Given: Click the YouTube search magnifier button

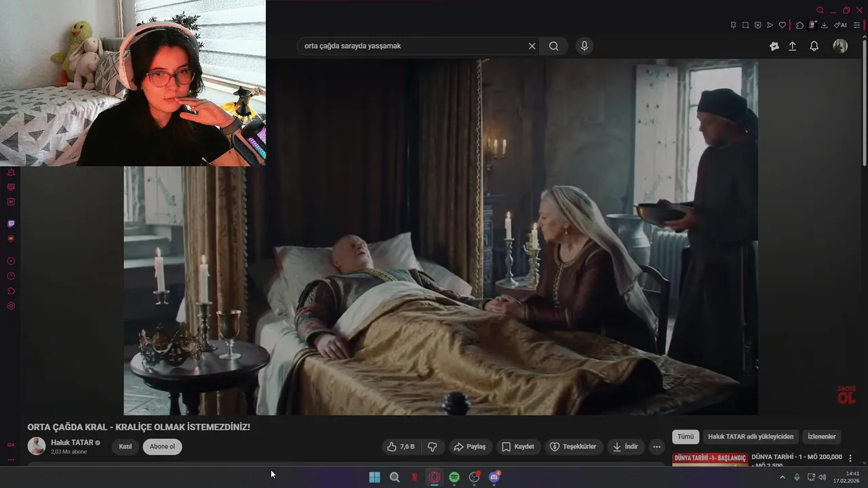Looking at the screenshot, I should 554,46.
